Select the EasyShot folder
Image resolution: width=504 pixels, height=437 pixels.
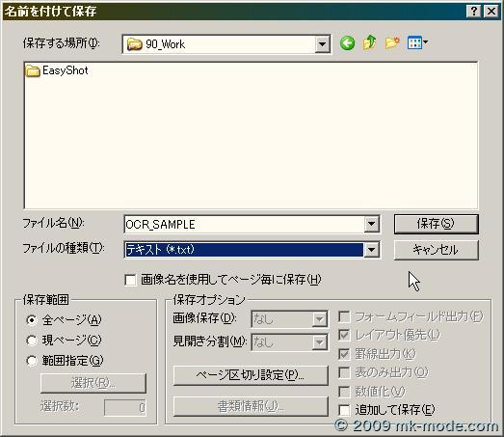57,70
